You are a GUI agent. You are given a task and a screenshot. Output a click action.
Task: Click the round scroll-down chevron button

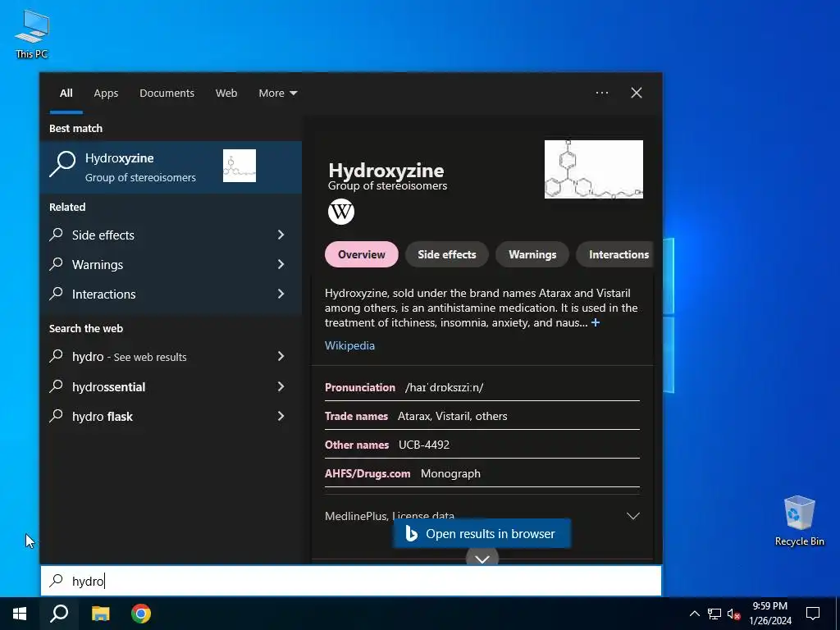(482, 558)
